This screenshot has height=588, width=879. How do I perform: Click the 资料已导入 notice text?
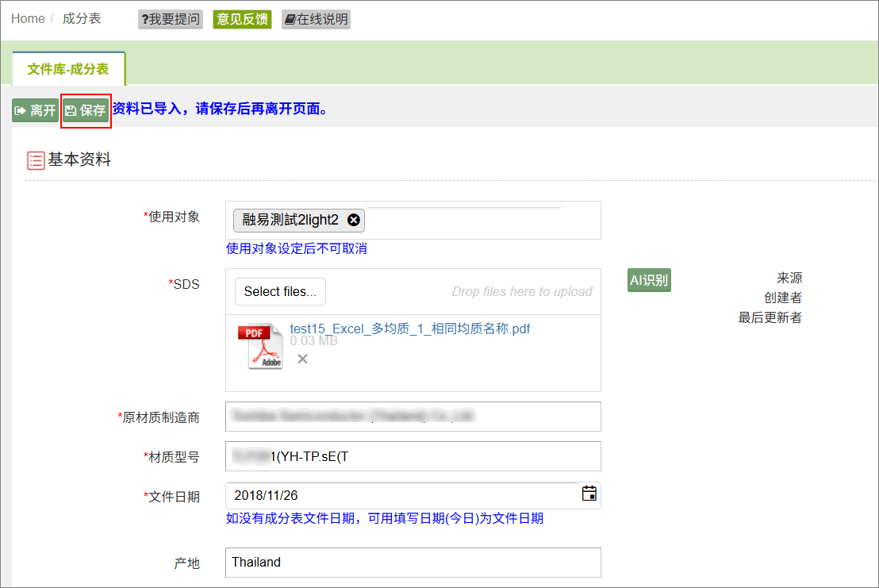pyautogui.click(x=221, y=109)
